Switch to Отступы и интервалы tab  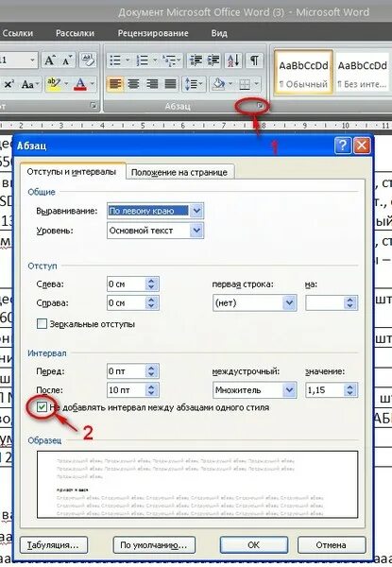[x=72, y=172]
